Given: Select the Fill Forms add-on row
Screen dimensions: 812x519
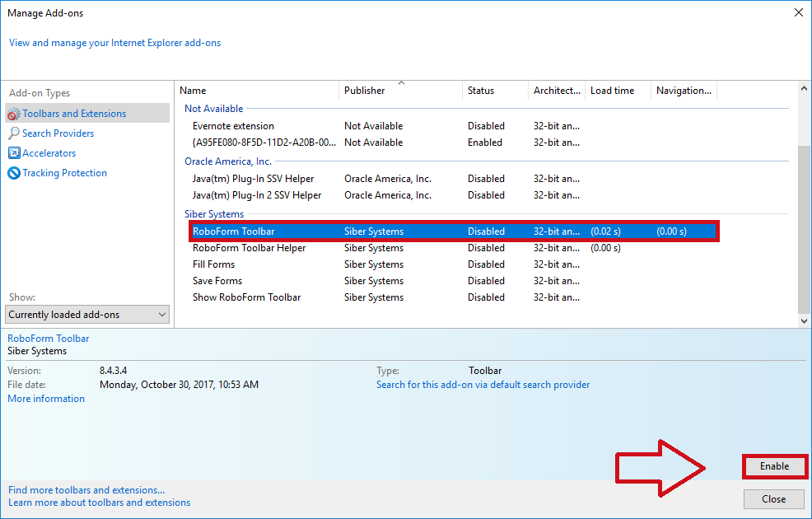Looking at the screenshot, I should coord(454,264).
